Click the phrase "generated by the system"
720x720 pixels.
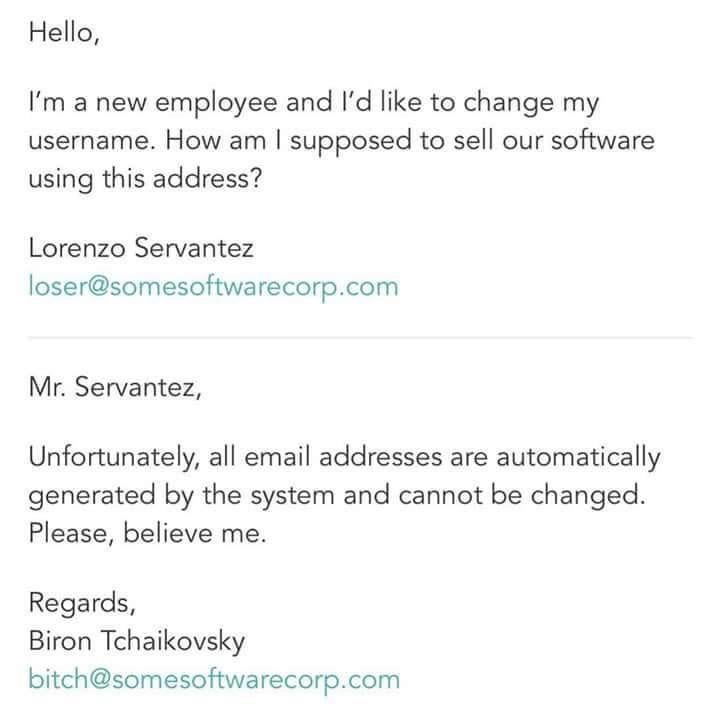coord(192,497)
